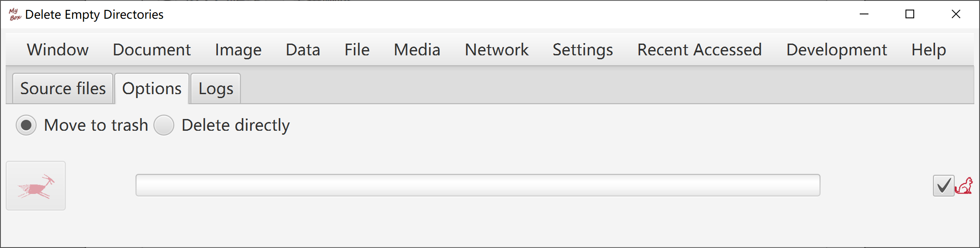Image resolution: width=980 pixels, height=248 pixels.
Task: Switch to the Logs tab
Action: [216, 88]
